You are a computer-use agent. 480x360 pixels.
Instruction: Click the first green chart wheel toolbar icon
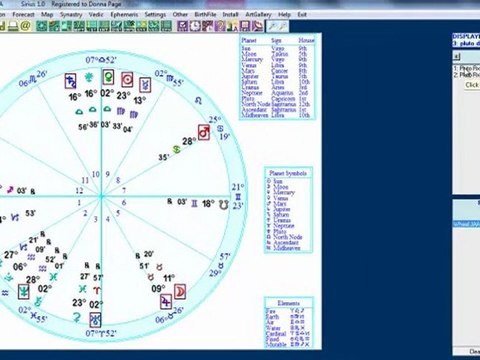[x=42, y=26]
